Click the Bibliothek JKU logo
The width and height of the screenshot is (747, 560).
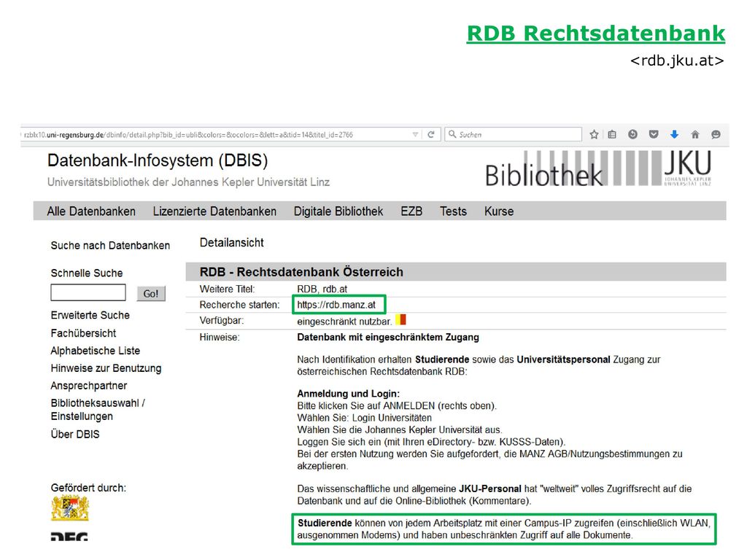[598, 169]
